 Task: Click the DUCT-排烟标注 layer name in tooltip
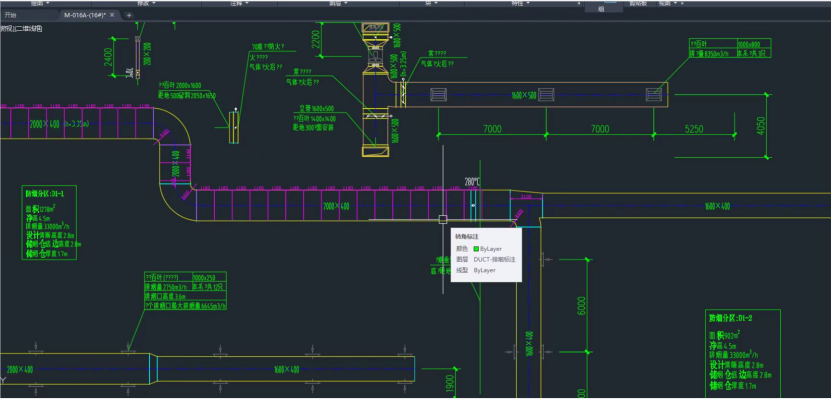[494, 260]
